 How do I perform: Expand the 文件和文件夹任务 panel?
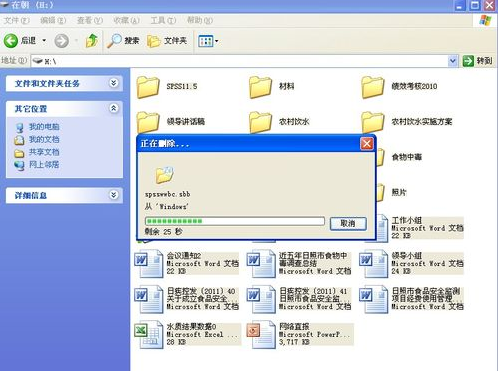114,83
